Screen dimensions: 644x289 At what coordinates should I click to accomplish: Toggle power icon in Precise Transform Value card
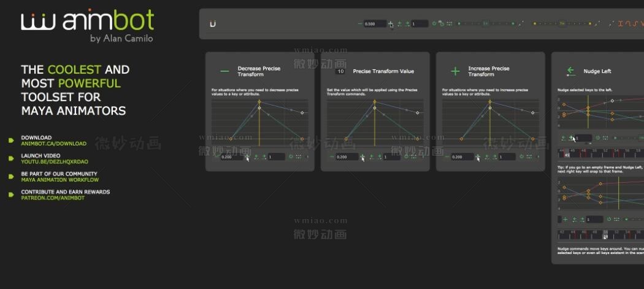click(406, 156)
